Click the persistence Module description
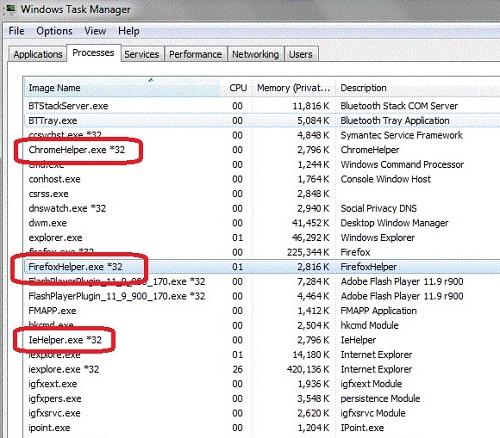The image size is (500, 438). click(x=380, y=399)
